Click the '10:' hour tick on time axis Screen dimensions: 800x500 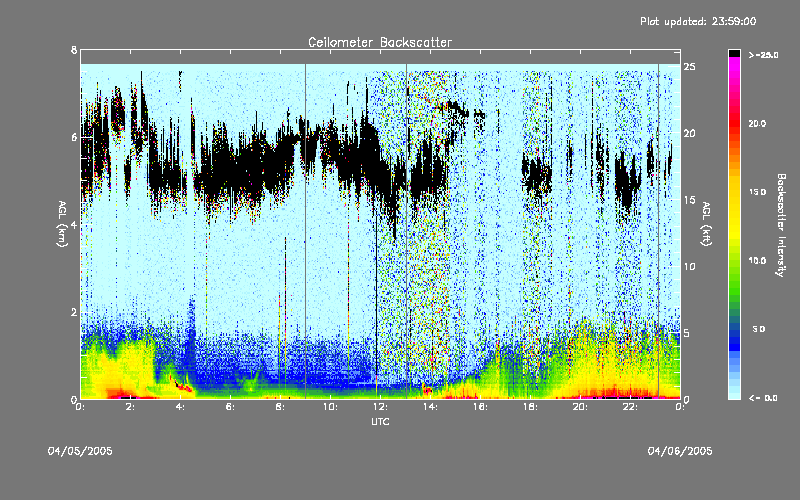pos(331,407)
